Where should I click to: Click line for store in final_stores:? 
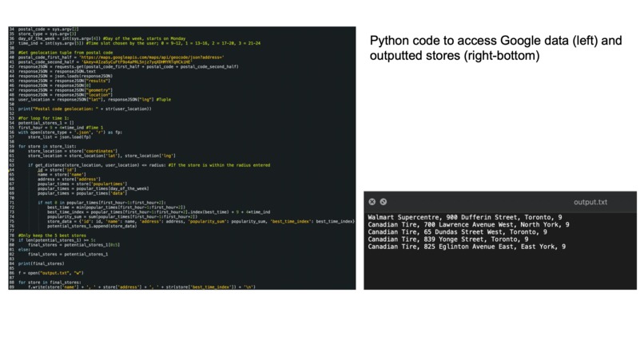pos(50,283)
